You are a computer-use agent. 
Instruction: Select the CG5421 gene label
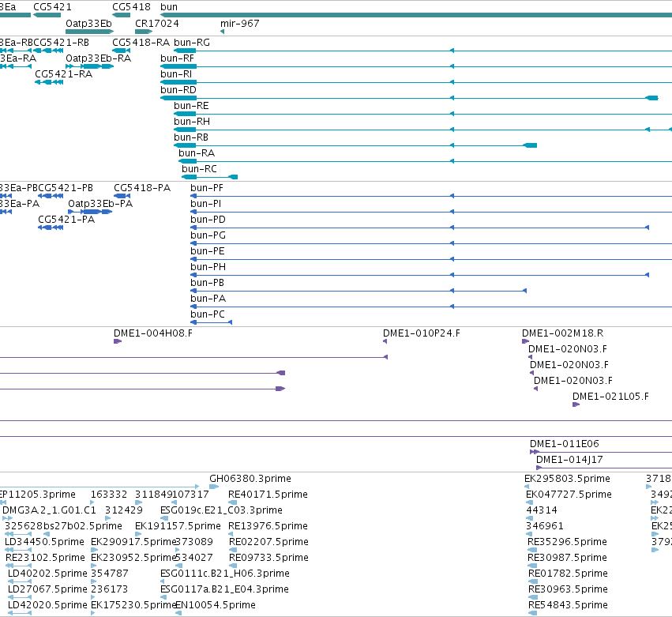[52, 7]
